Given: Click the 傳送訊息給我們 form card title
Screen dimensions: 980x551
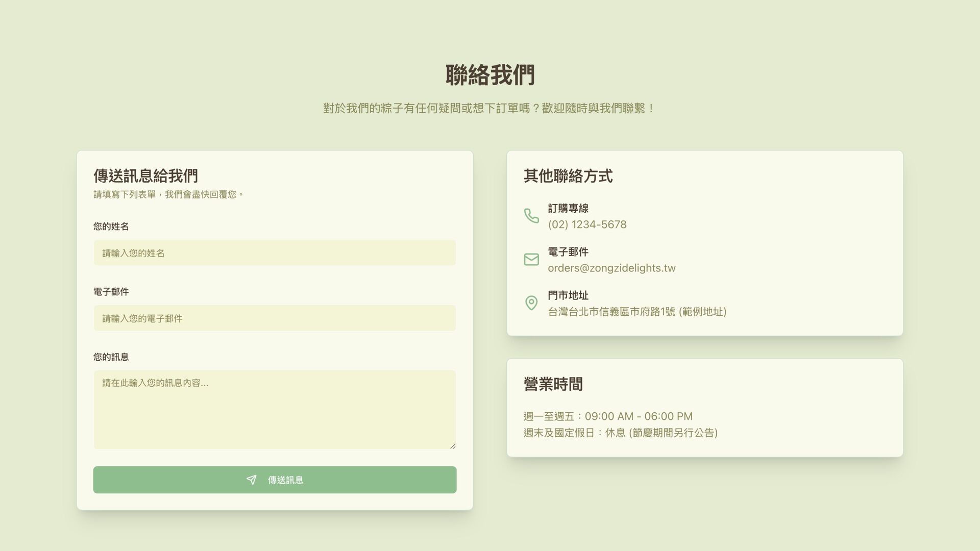Looking at the screenshot, I should click(145, 176).
